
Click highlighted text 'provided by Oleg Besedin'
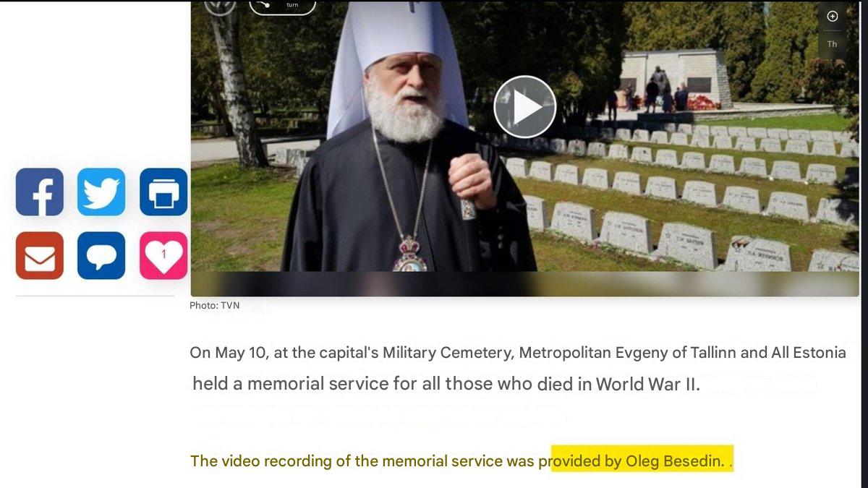pyautogui.click(x=637, y=461)
